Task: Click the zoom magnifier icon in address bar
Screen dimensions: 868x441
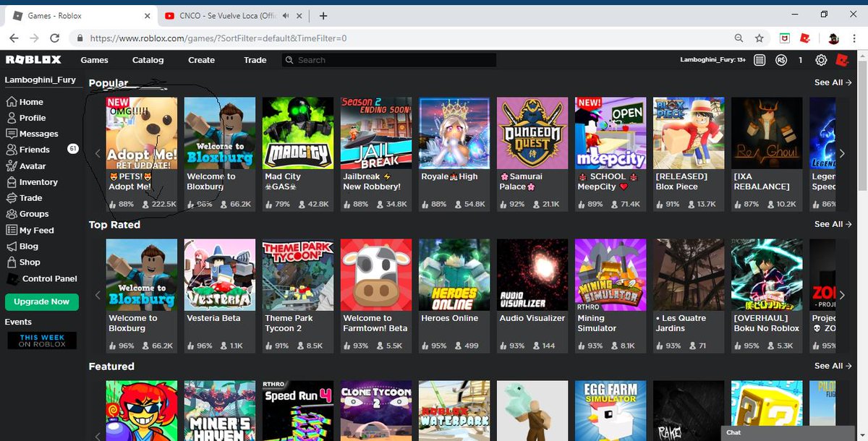Action: (739, 38)
